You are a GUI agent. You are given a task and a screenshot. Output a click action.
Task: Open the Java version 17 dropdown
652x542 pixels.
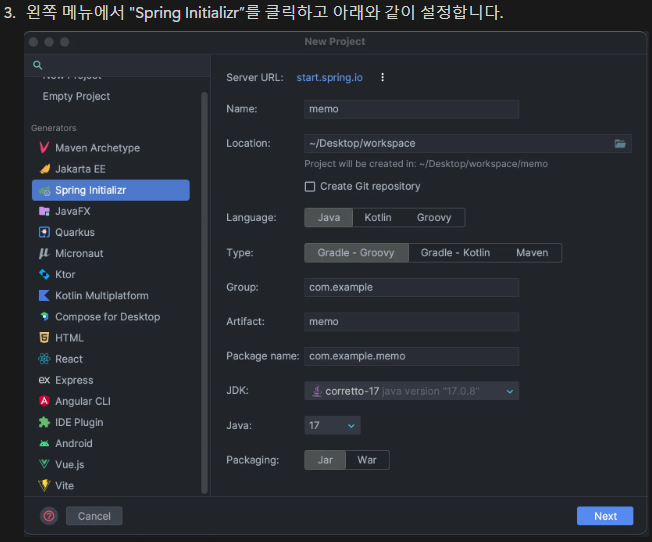[332, 426]
